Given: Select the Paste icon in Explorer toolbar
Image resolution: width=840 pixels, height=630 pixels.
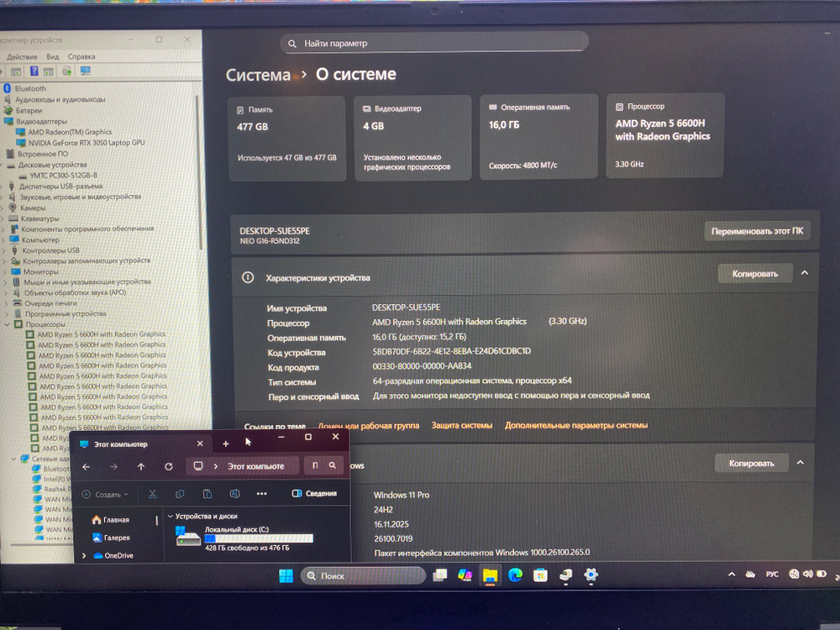Looking at the screenshot, I should (207, 494).
